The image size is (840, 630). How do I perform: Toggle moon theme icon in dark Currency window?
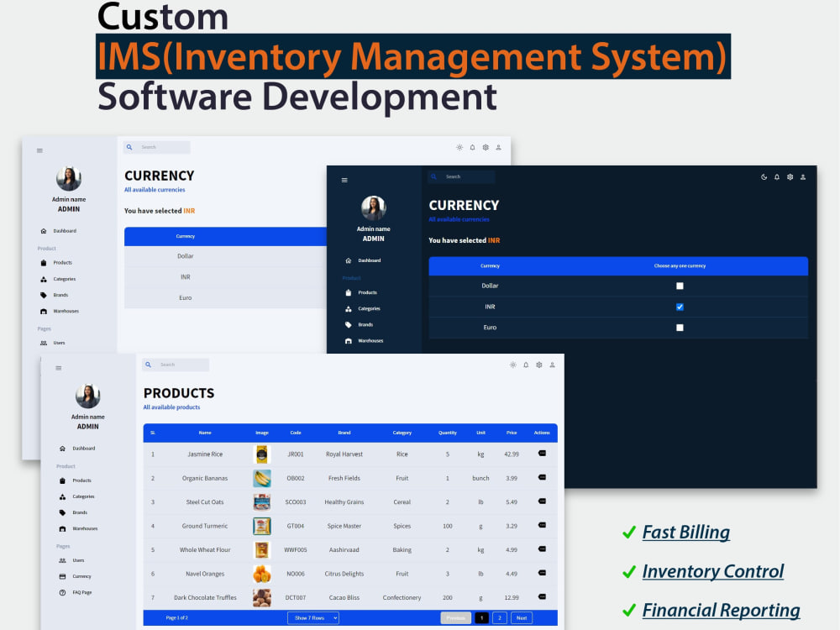(764, 176)
